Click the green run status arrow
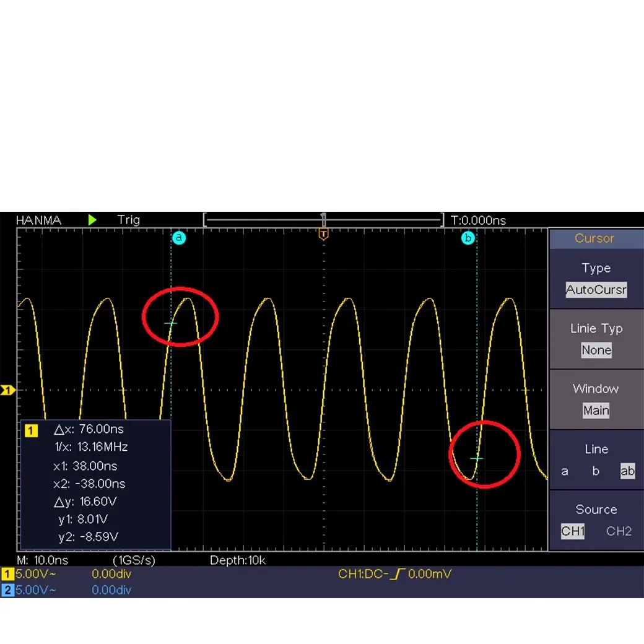Viewport: 644px width, 644px height. pyautogui.click(x=92, y=220)
